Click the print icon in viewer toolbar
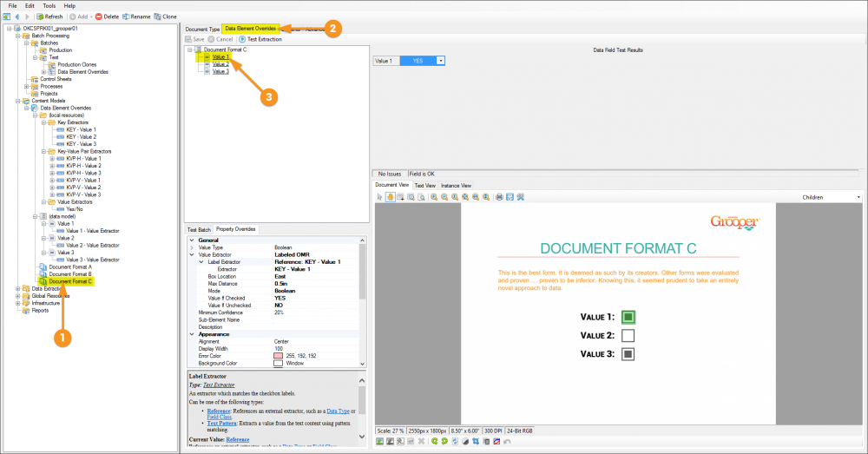Screen dimensions: 868x454 point(499,197)
